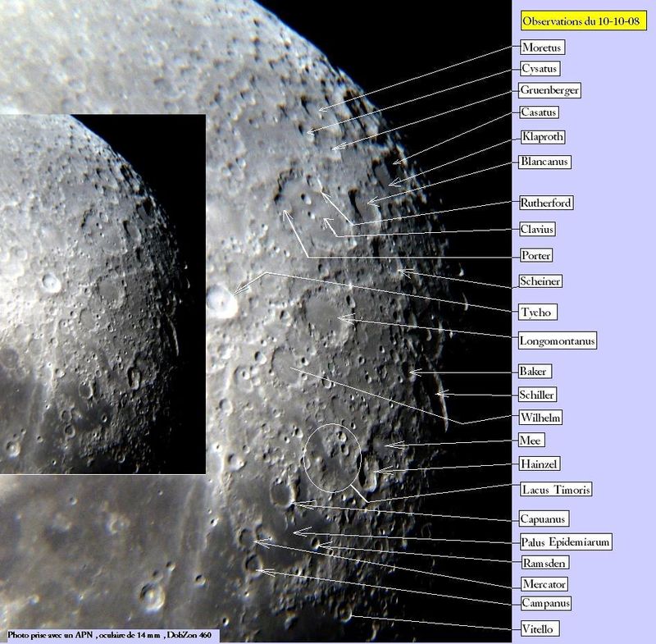Image resolution: width=656 pixels, height=644 pixels.
Task: Click the 'Observations du 10-10-08' yellow title
Action: coord(584,21)
